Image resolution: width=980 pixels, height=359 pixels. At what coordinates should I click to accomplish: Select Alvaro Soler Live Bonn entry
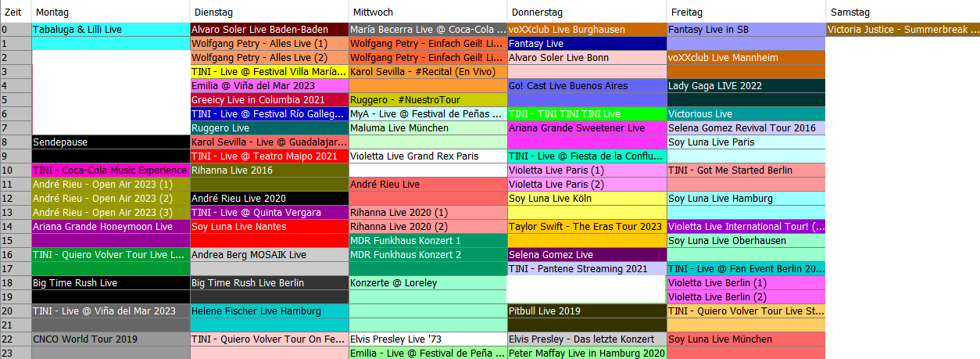586,58
